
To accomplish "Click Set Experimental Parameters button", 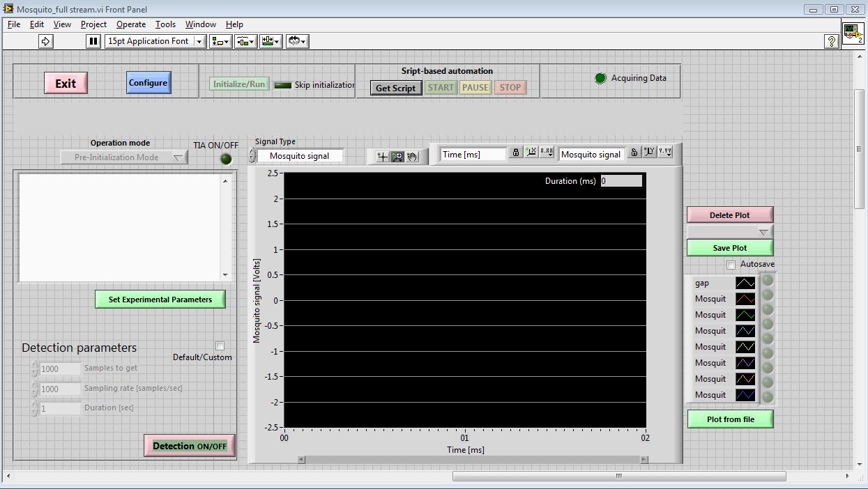I will tap(160, 300).
